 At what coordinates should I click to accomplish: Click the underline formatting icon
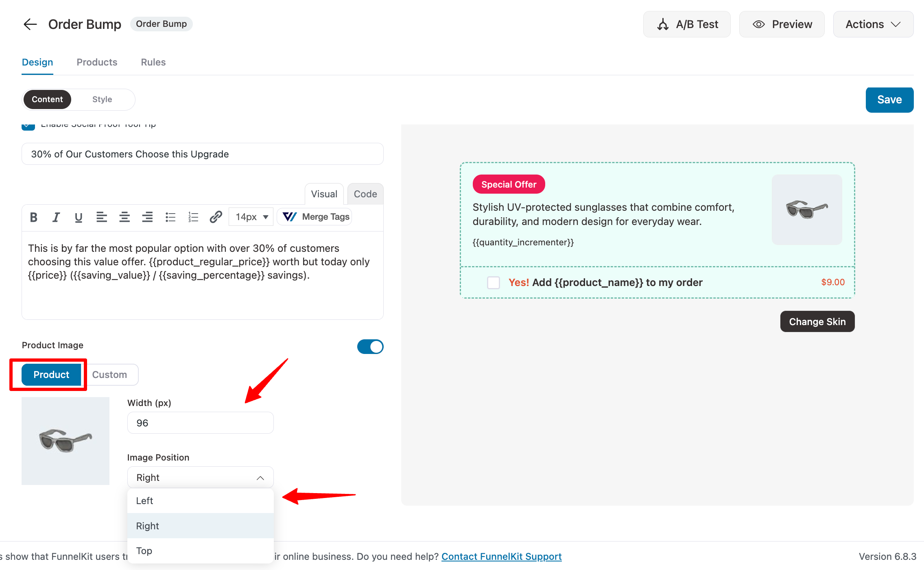pos(79,217)
